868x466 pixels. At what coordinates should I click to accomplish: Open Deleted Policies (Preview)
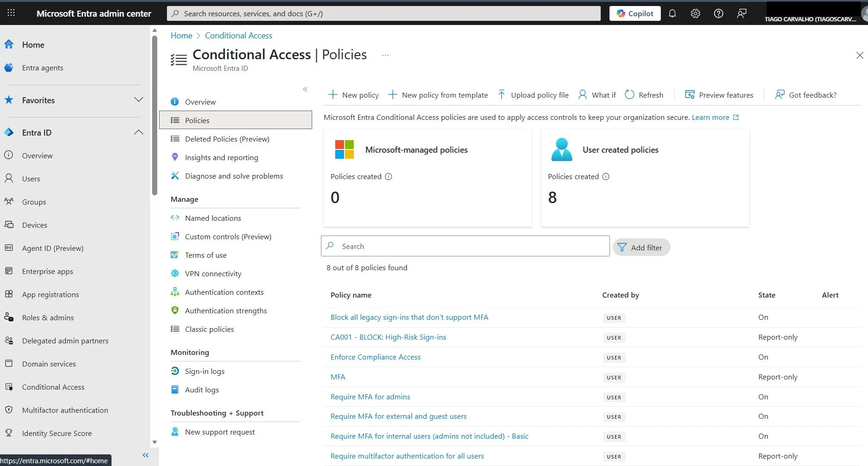click(x=227, y=139)
